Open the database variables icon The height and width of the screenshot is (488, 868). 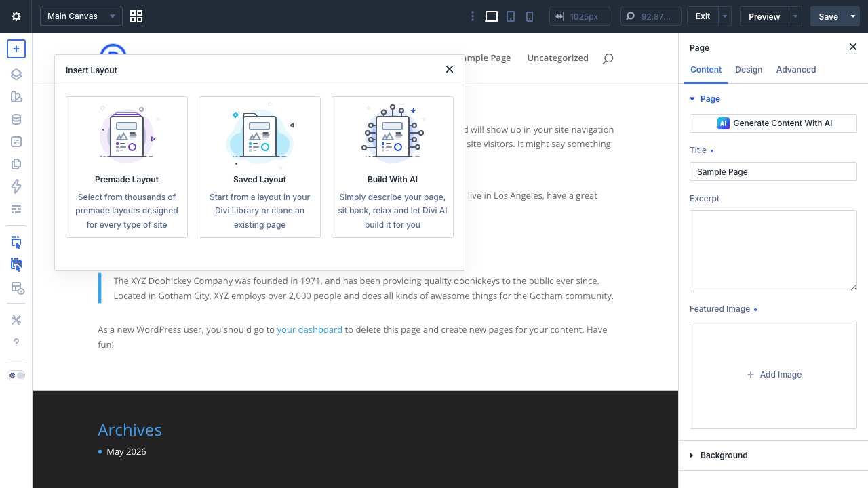[16, 119]
